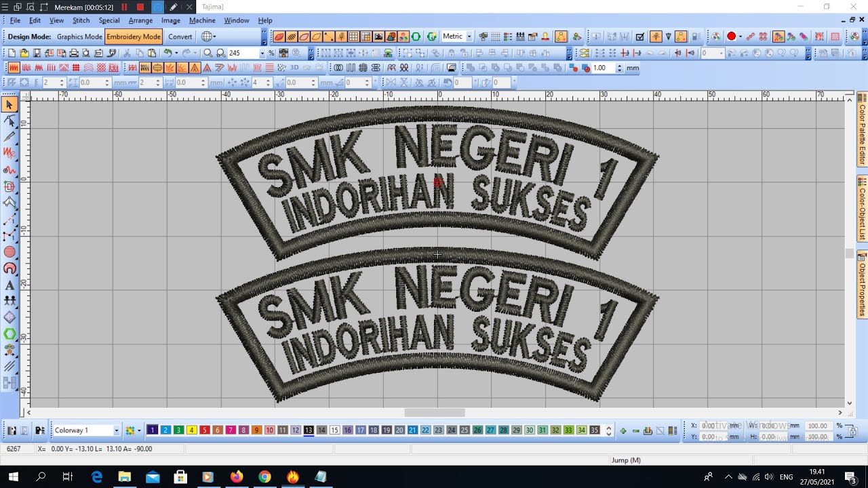The image size is (868, 488).
Task: Toggle the highlighted branching icon near Metric
Action: pos(561,37)
